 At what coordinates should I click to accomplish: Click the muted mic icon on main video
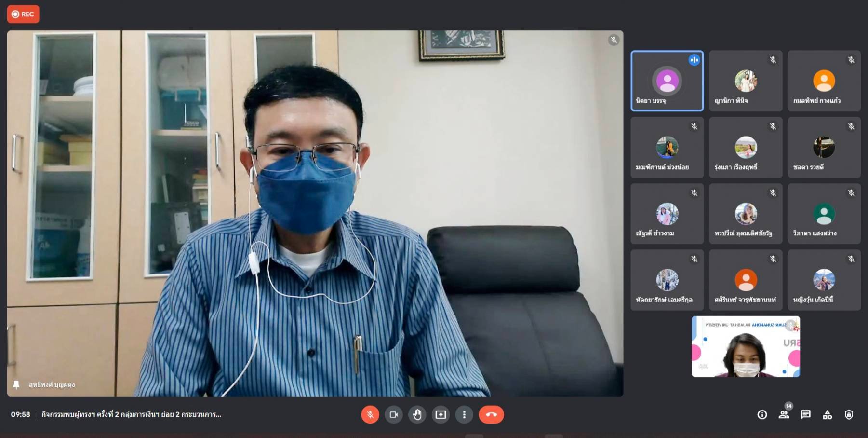click(x=614, y=40)
